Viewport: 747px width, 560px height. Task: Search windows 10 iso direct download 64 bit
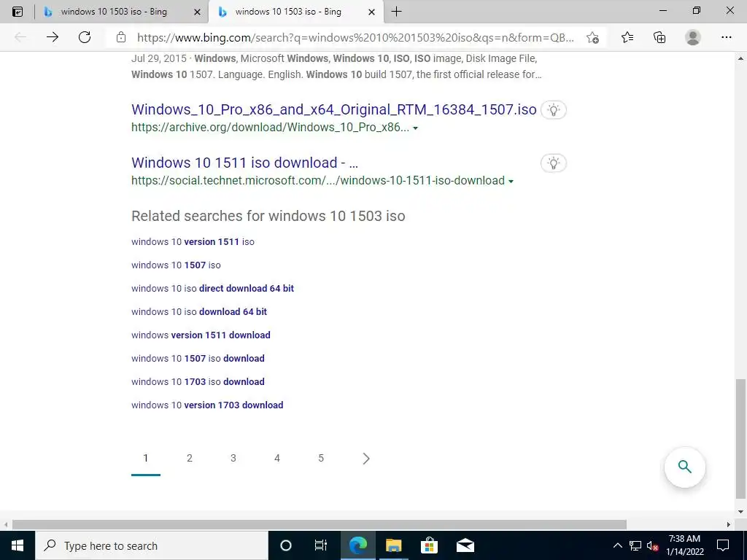coord(212,289)
